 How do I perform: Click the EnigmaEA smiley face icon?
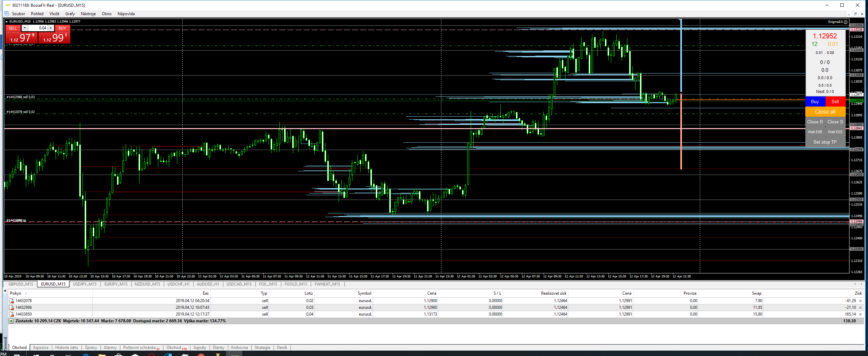pyautogui.click(x=845, y=22)
